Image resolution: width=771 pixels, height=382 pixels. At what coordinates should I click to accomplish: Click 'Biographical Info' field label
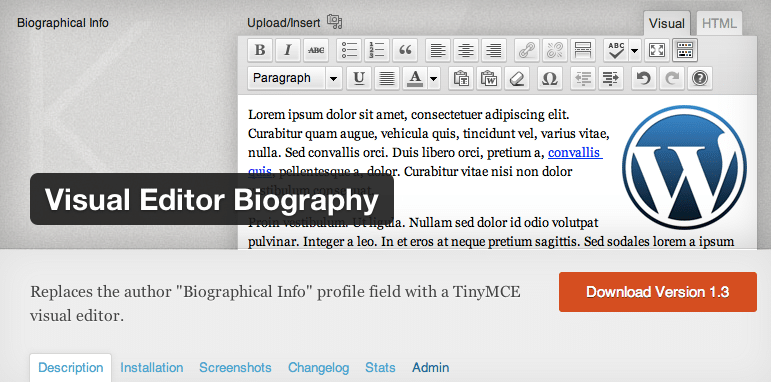[x=63, y=23]
